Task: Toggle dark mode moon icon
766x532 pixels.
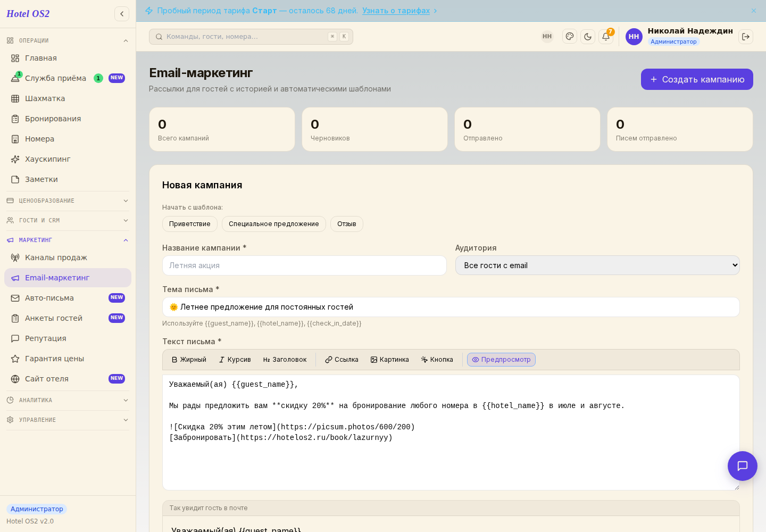Action: 588,37
